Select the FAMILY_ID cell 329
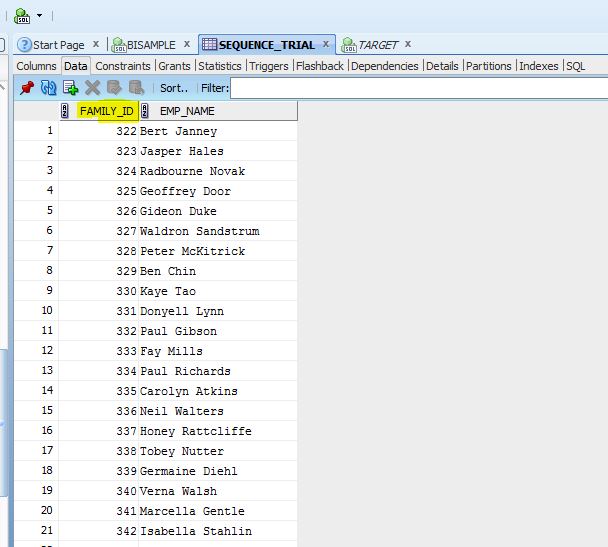The image size is (608, 547). pos(98,271)
